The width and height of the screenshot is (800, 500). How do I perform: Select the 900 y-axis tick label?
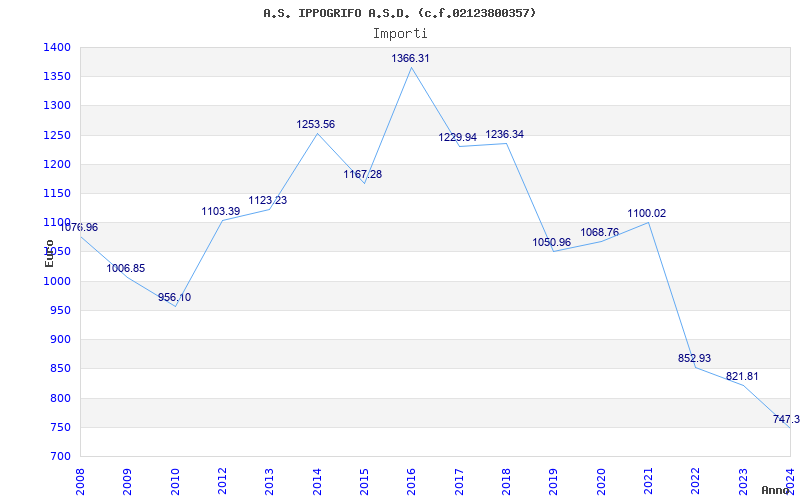[x=60, y=339]
